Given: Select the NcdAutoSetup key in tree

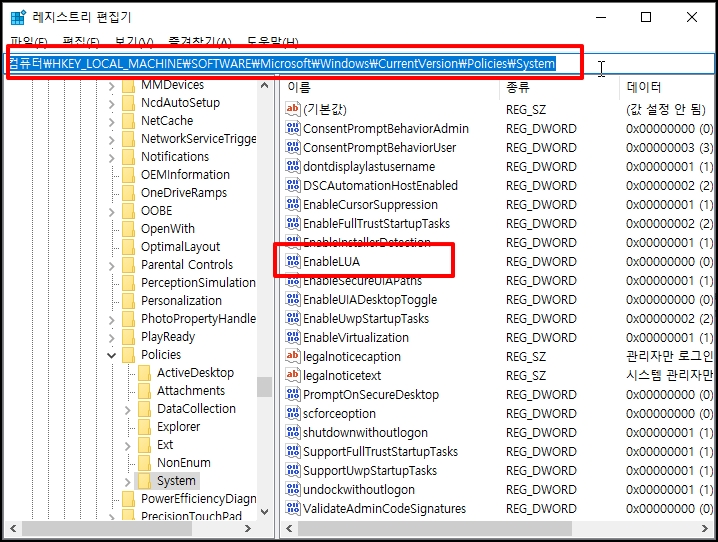Looking at the screenshot, I should pos(180,103).
